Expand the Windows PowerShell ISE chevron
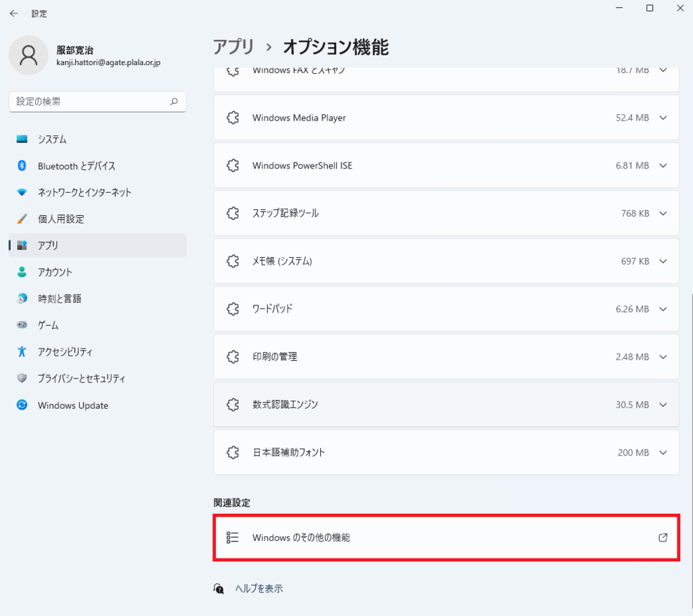This screenshot has width=693, height=616. coord(663,165)
